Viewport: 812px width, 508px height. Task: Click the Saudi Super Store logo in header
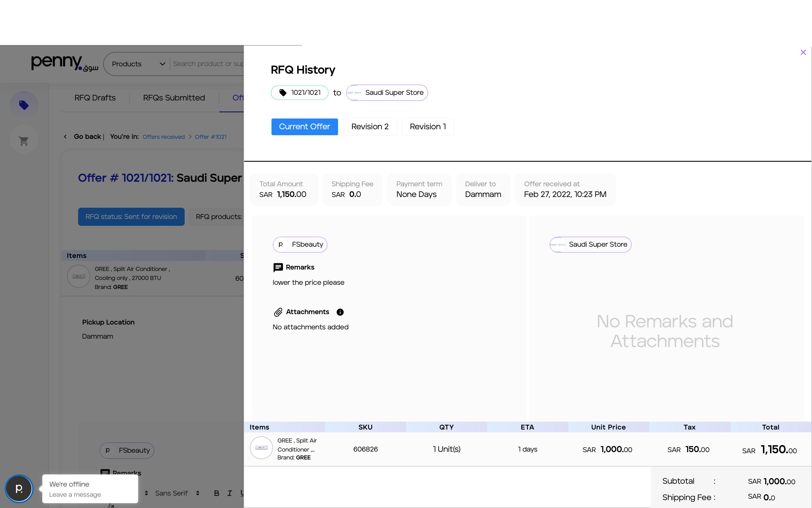pyautogui.click(x=354, y=93)
